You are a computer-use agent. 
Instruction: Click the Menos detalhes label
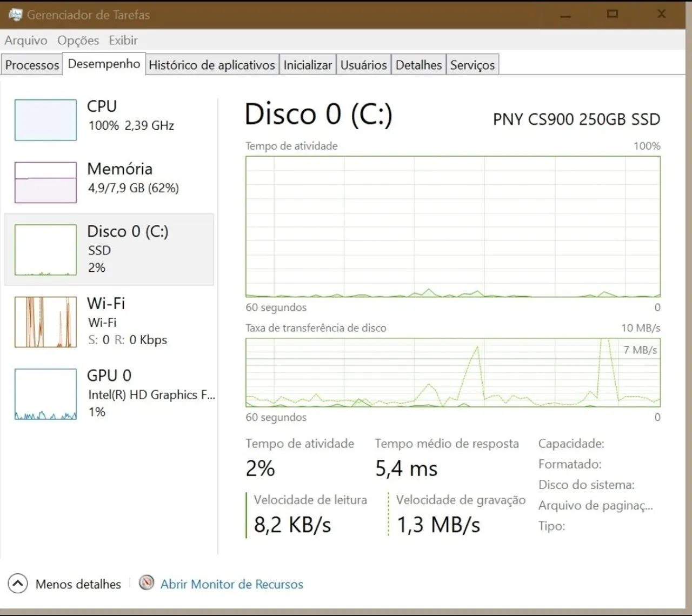click(x=78, y=584)
